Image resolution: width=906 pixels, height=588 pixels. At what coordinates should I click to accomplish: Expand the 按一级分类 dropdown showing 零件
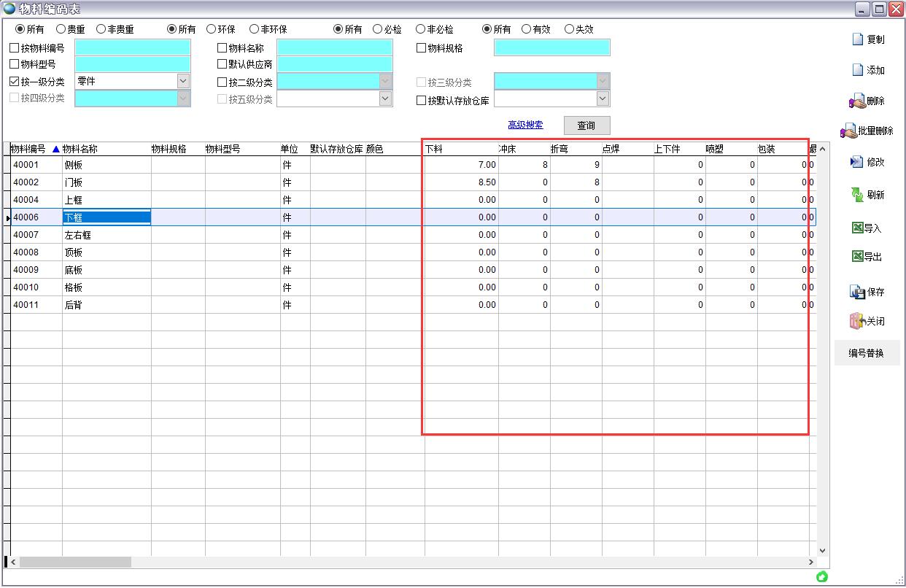(183, 82)
